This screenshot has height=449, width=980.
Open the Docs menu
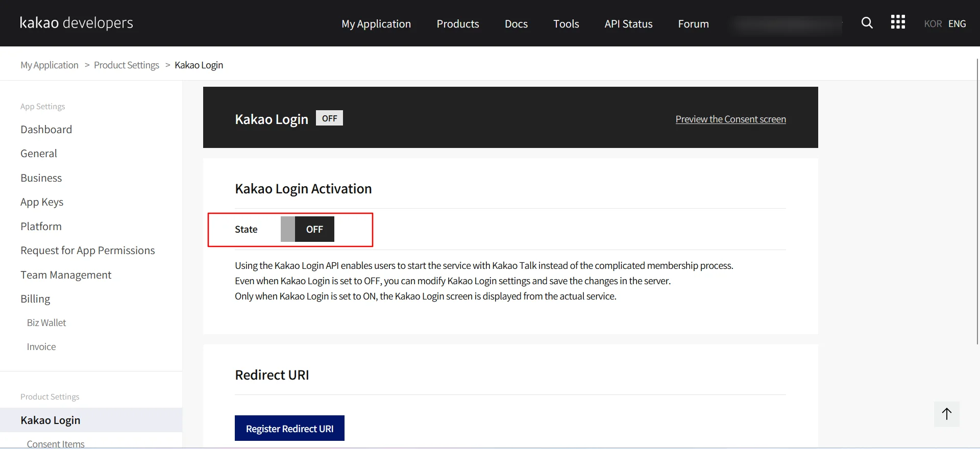516,23
